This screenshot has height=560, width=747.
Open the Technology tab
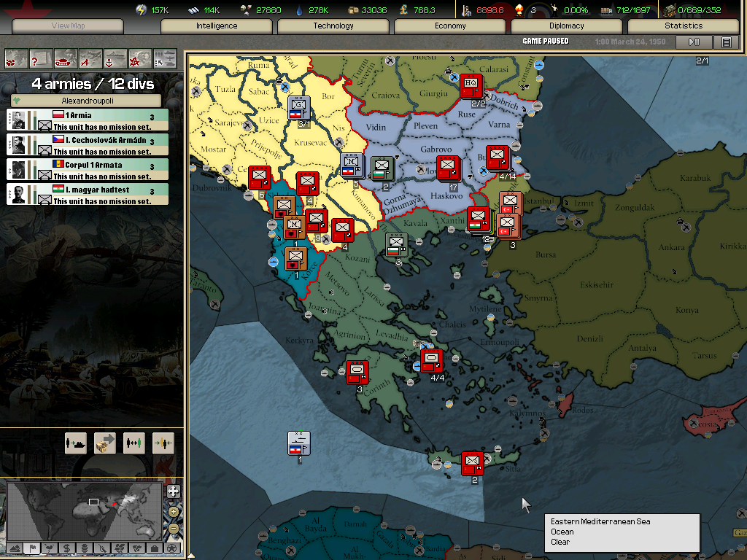tap(333, 26)
